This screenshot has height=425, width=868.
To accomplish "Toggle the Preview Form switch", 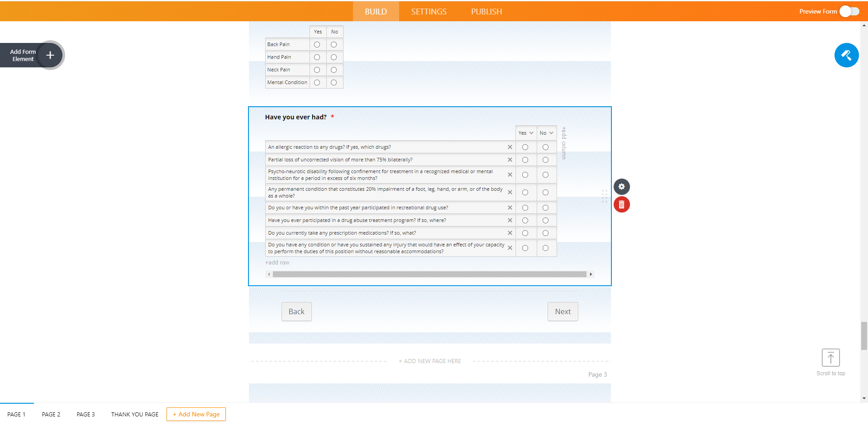I will [849, 11].
